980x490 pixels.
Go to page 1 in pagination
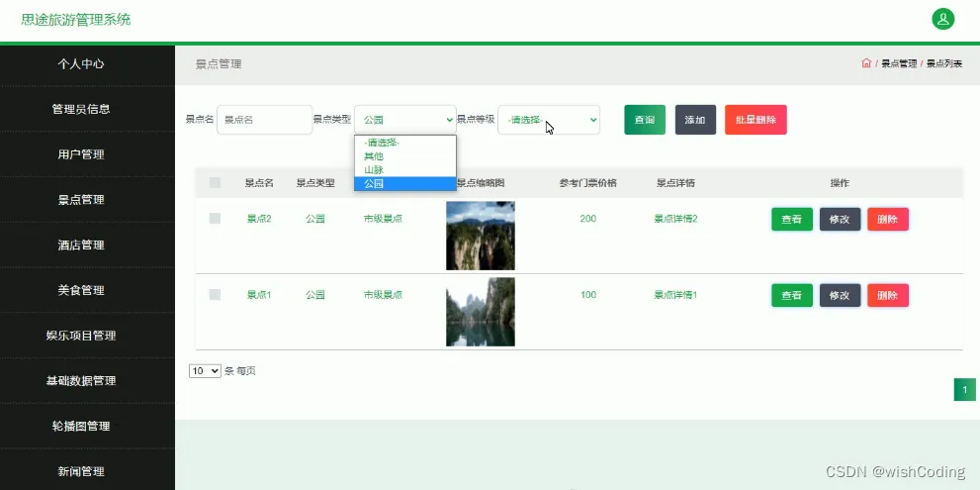click(x=964, y=390)
